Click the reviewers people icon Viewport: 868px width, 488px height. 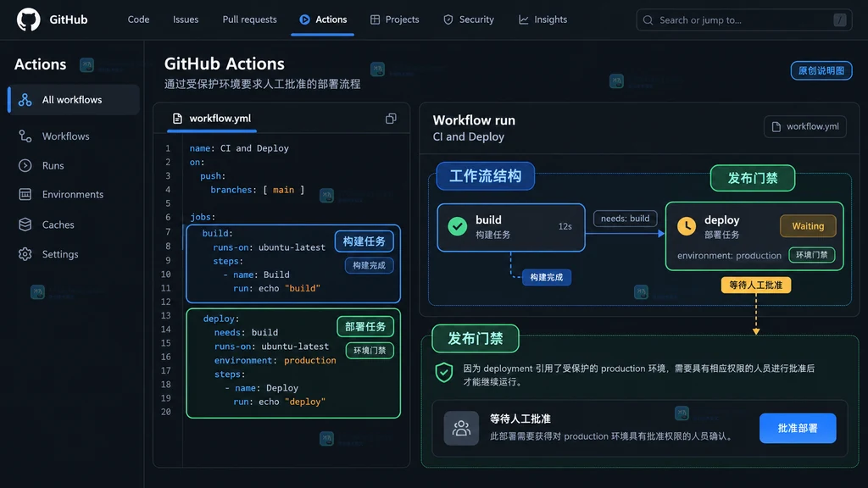461,428
